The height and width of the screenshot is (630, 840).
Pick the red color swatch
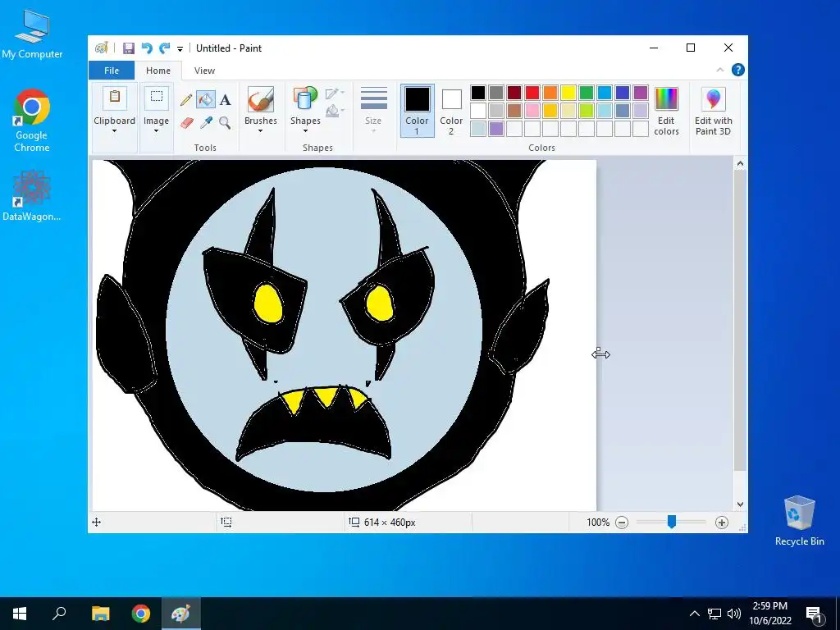[532, 93]
